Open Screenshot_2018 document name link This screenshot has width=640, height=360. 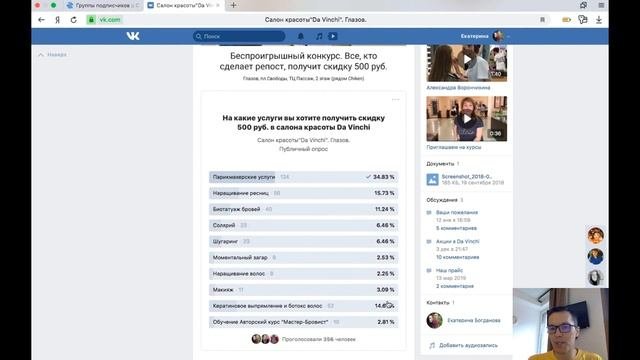[x=467, y=177]
